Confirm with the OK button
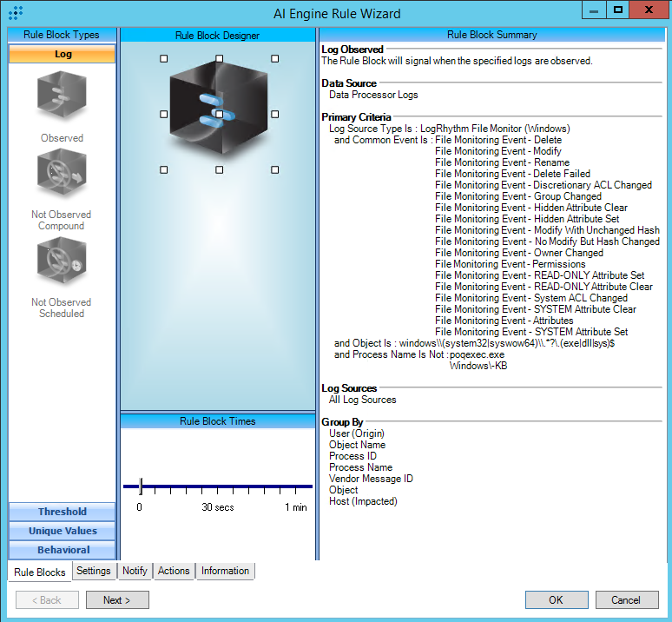672x622 pixels. [556, 599]
